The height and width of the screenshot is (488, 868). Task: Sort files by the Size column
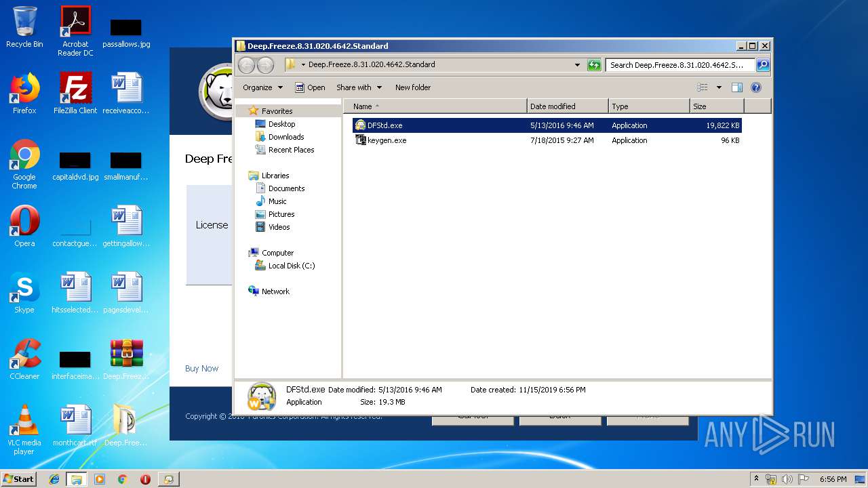717,106
